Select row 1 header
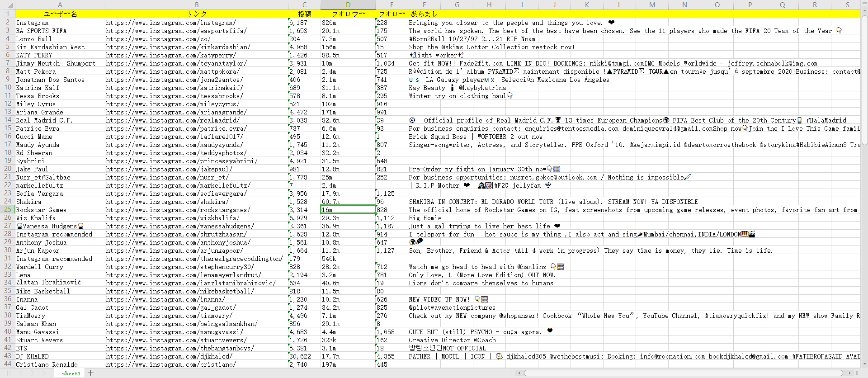Viewport: 868px width, 378px height. pyautogui.click(x=7, y=14)
